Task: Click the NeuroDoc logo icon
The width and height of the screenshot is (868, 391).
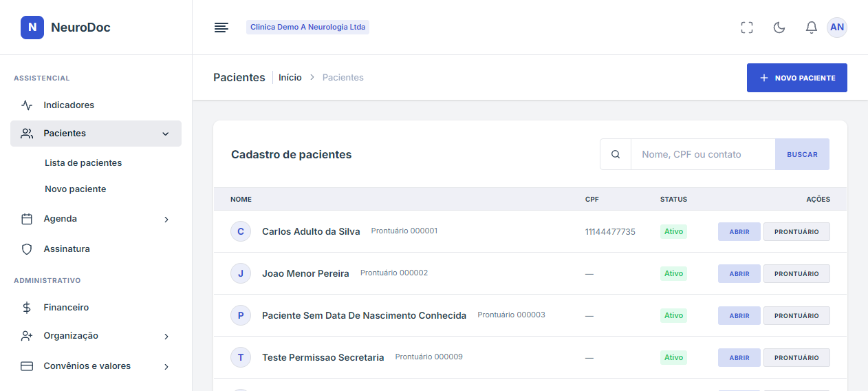Action: (x=32, y=28)
